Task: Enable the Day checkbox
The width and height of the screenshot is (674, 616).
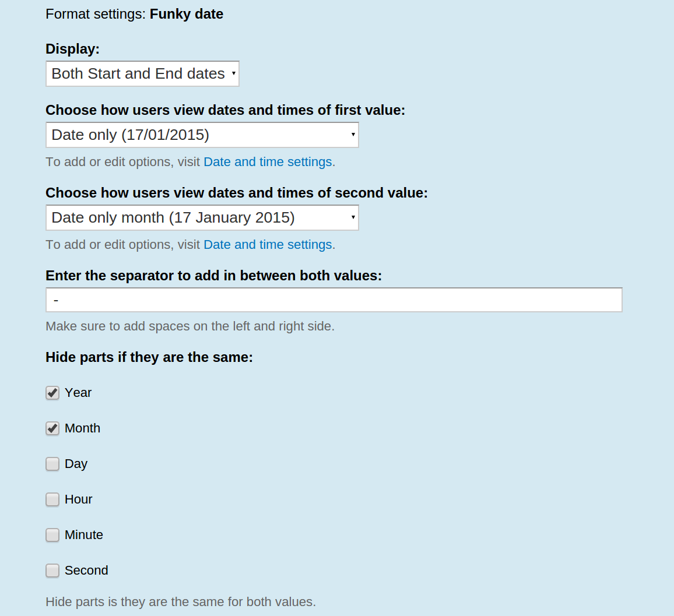Action: [x=52, y=464]
